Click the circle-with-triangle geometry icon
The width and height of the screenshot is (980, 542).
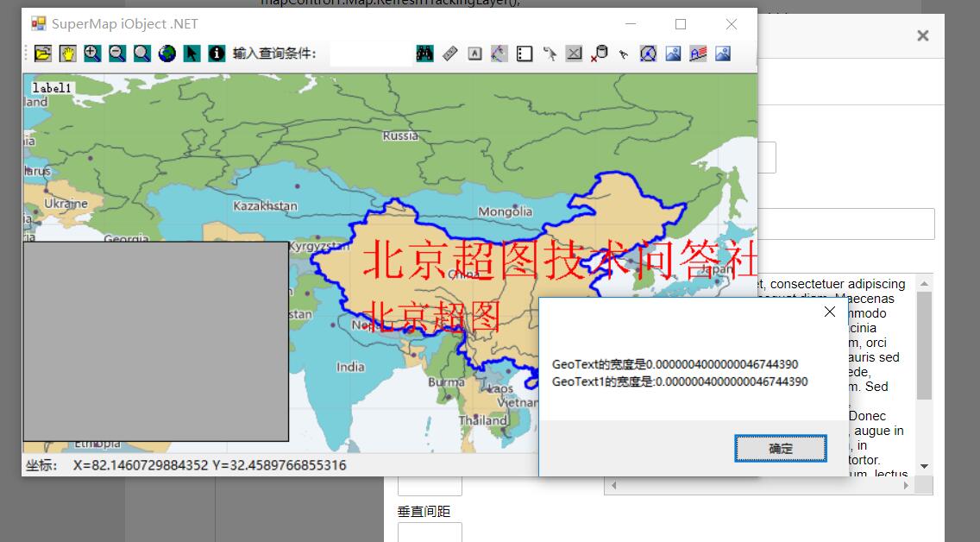pyautogui.click(x=648, y=54)
